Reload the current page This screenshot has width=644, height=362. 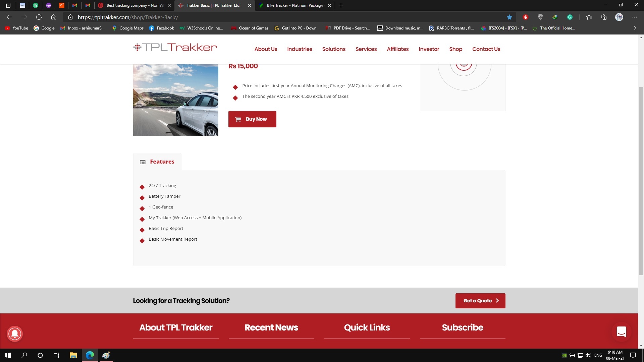(39, 17)
